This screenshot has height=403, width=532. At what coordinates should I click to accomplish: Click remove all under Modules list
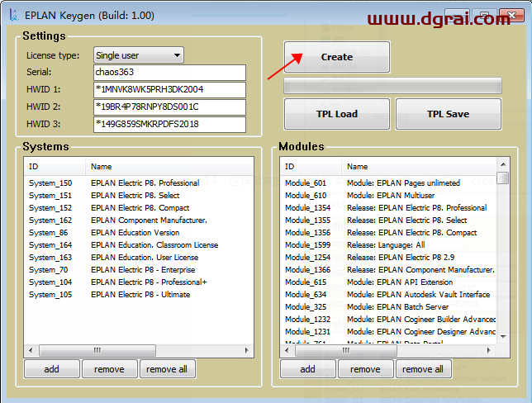click(422, 369)
